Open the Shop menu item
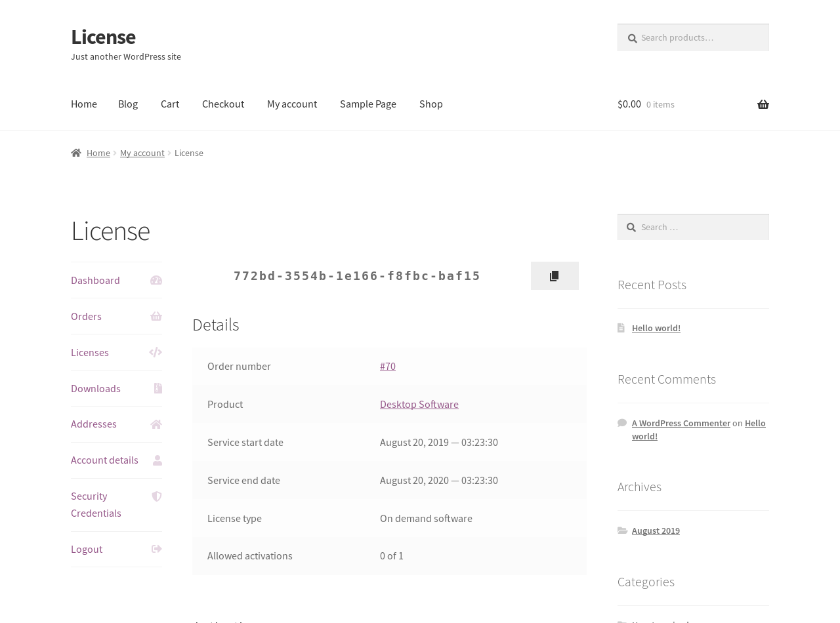840x623 pixels. click(x=430, y=104)
